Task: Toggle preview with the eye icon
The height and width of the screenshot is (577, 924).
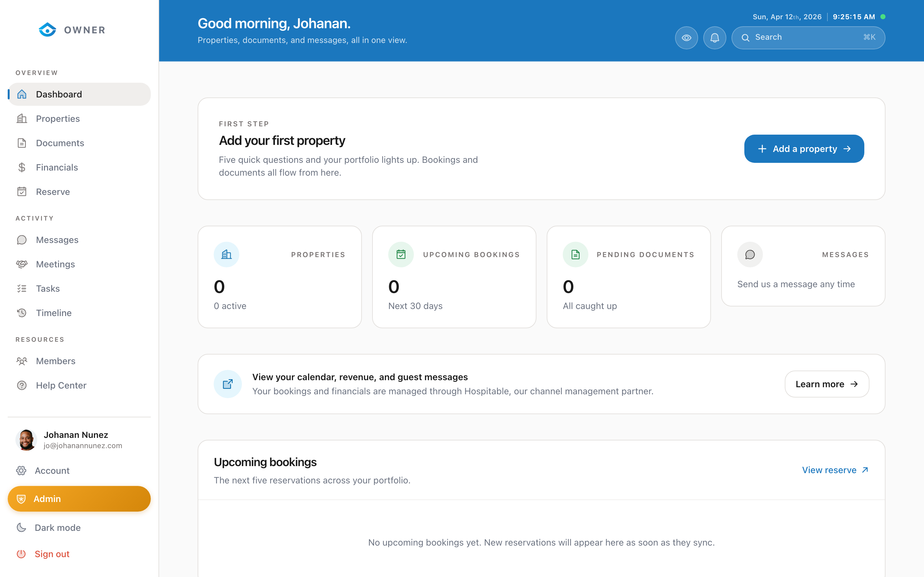Action: [x=686, y=38]
